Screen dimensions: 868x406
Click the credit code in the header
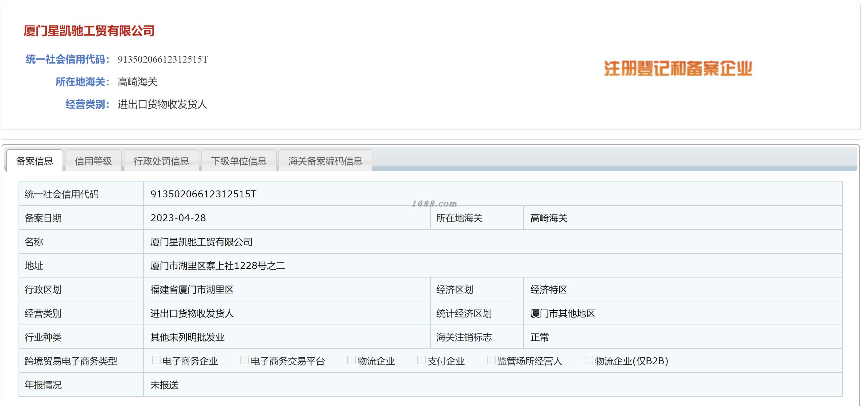pyautogui.click(x=163, y=60)
